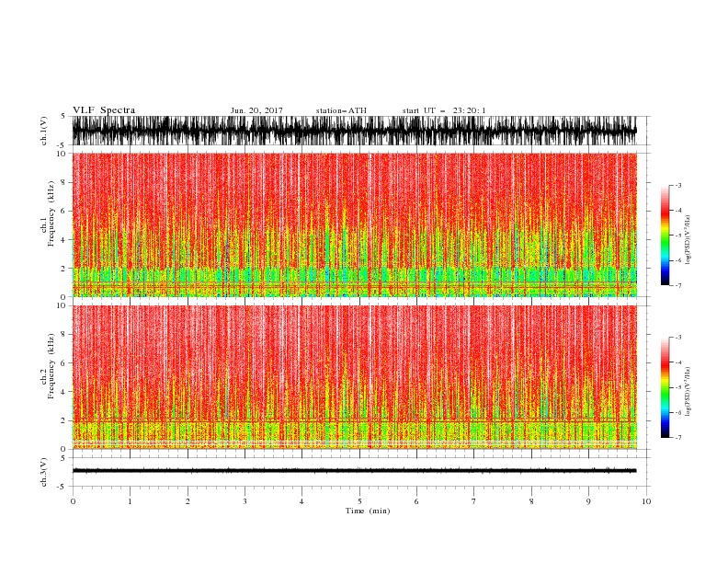The height and width of the screenshot is (563, 728).
Task: Click the "station=ATH" label
Action: pyautogui.click(x=341, y=110)
